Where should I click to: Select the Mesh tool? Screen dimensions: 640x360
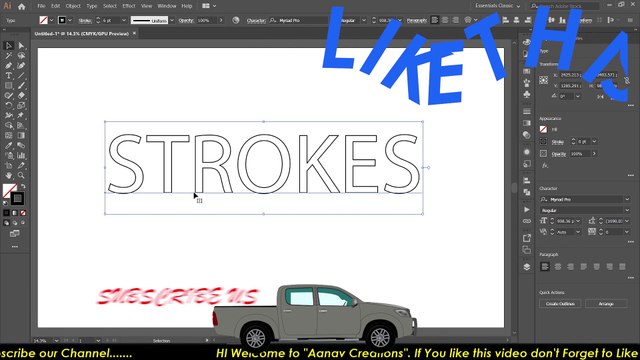(9, 135)
